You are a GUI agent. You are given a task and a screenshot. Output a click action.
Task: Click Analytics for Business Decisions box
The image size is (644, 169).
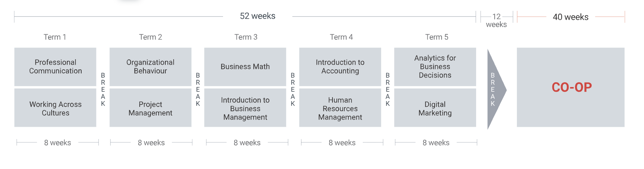[x=435, y=67]
